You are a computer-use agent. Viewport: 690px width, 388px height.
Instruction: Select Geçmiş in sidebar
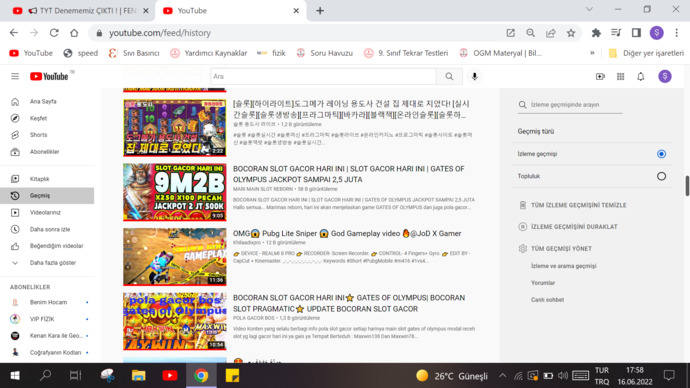point(47,196)
